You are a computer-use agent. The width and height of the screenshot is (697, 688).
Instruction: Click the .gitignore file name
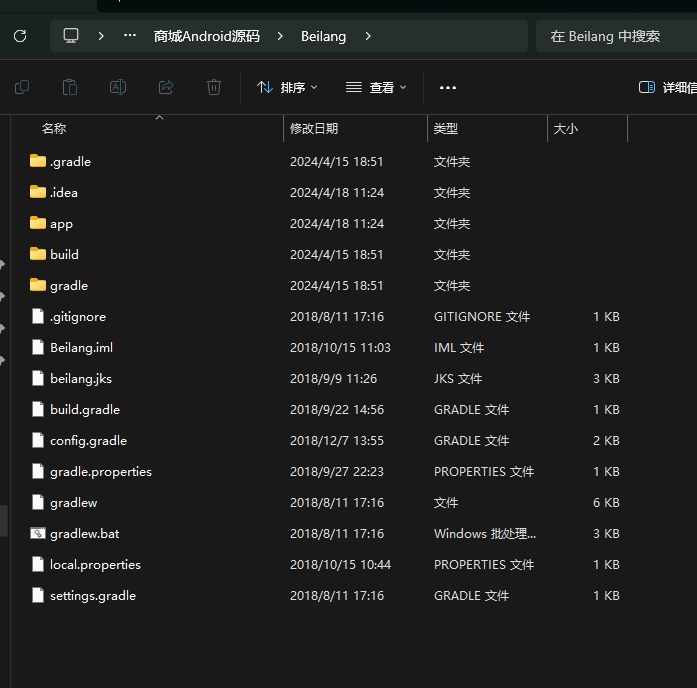pyautogui.click(x=78, y=317)
